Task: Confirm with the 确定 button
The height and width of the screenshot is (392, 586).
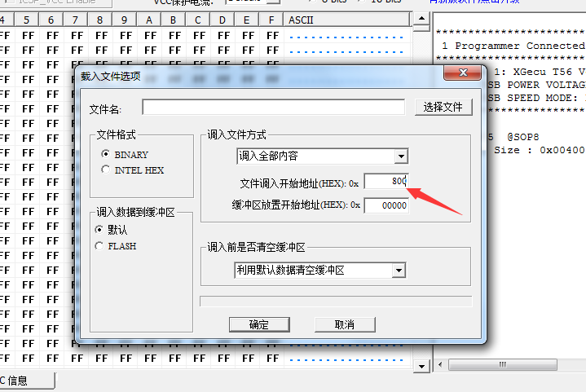Action: (x=258, y=324)
